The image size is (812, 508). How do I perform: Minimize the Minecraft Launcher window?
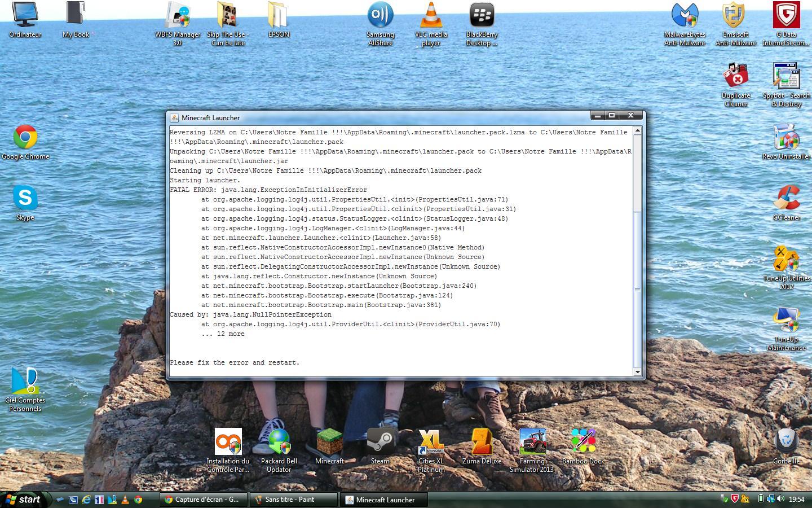pos(597,116)
